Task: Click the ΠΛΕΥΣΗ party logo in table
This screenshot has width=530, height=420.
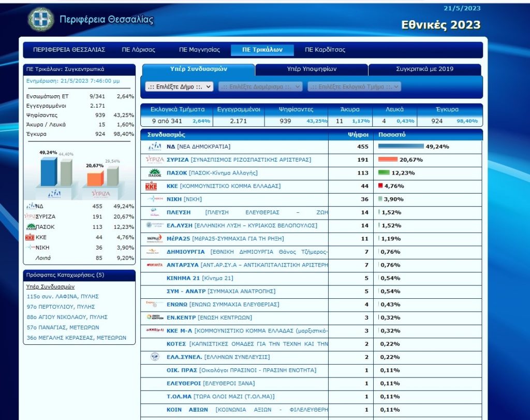Action: [154, 212]
